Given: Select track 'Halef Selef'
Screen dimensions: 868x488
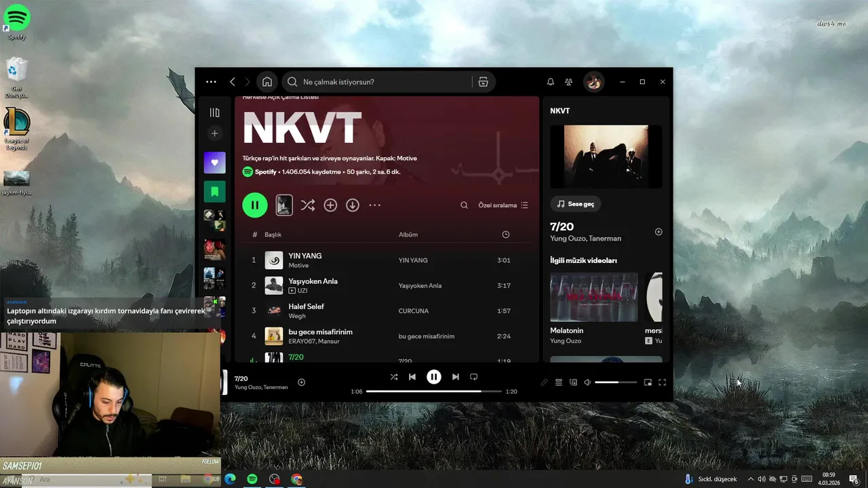Looking at the screenshot, I should [307, 306].
